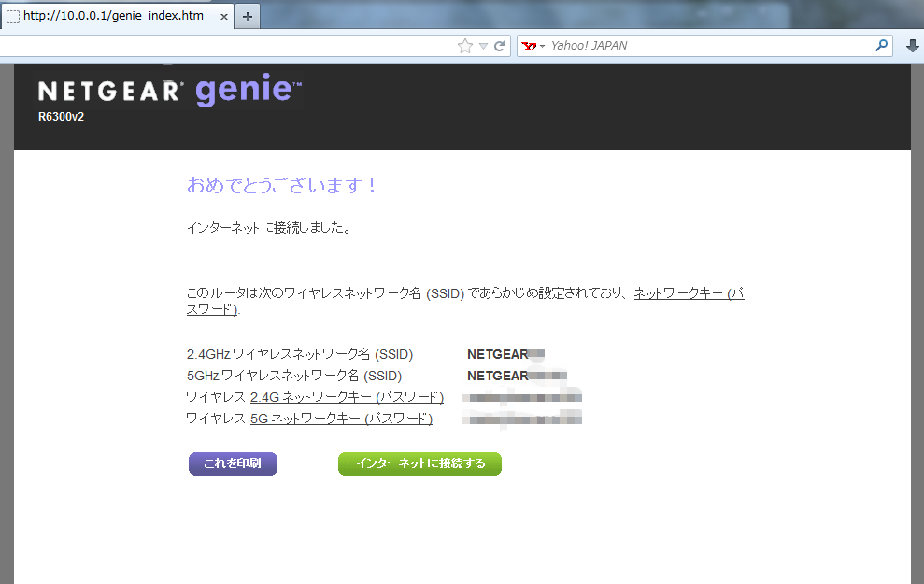Reload the page with the refresh icon
This screenshot has height=584, width=924.
click(499, 46)
